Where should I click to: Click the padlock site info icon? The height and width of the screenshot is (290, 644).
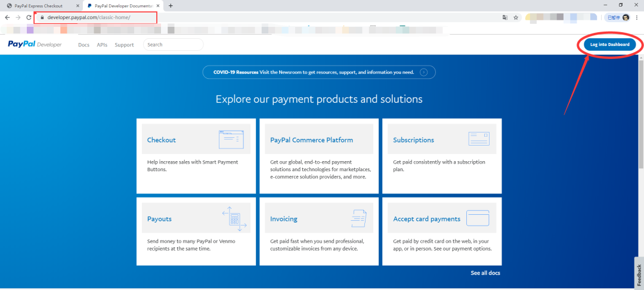tap(42, 18)
